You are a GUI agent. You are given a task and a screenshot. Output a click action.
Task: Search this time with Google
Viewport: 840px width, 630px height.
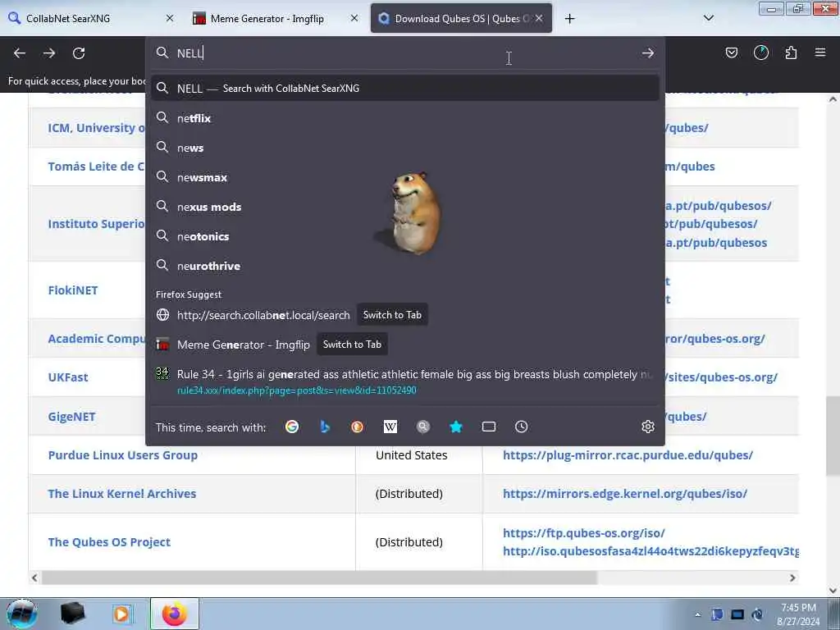click(x=292, y=427)
